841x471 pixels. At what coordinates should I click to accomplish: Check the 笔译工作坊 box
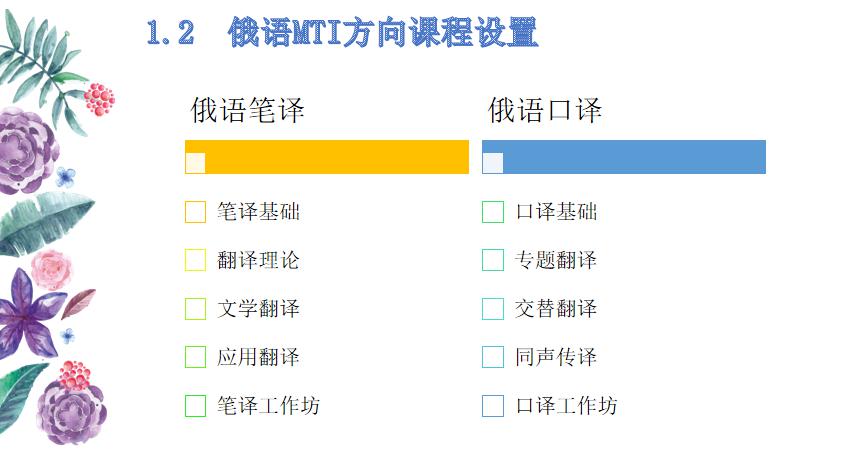pyautogui.click(x=195, y=406)
